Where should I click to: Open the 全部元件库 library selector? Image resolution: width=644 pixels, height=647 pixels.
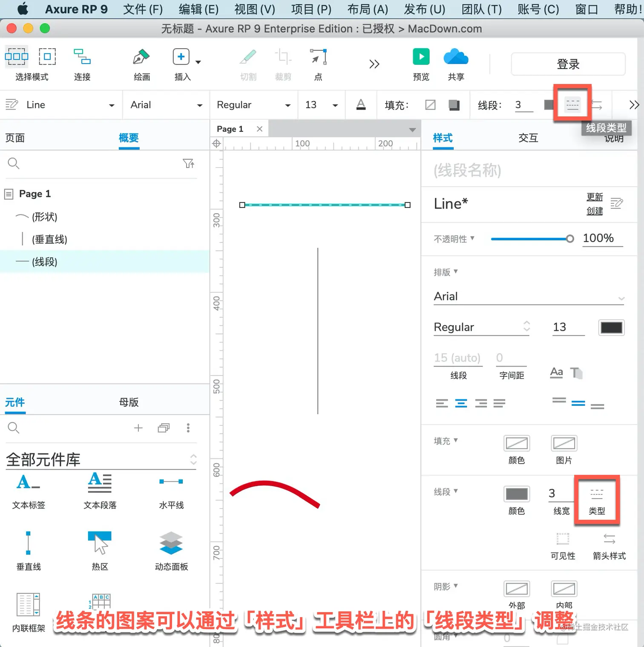point(101,459)
